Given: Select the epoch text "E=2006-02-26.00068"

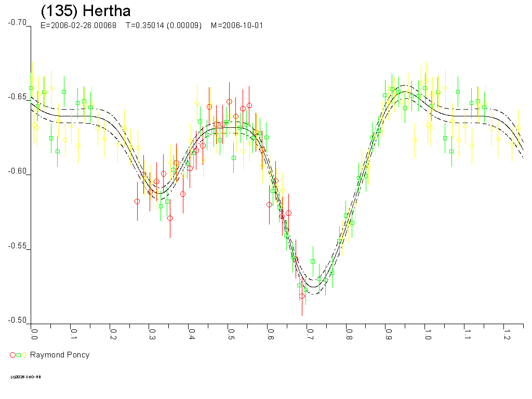Looking at the screenshot, I should click(x=78, y=25).
